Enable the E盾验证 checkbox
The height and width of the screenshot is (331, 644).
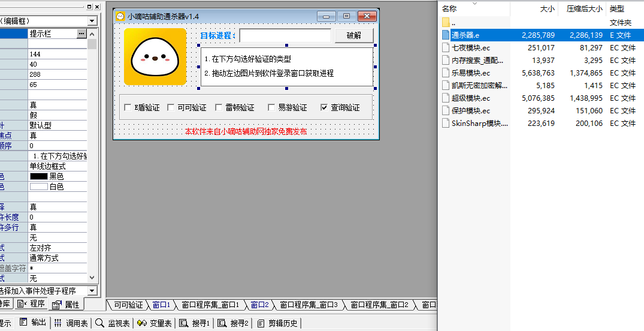(128, 108)
